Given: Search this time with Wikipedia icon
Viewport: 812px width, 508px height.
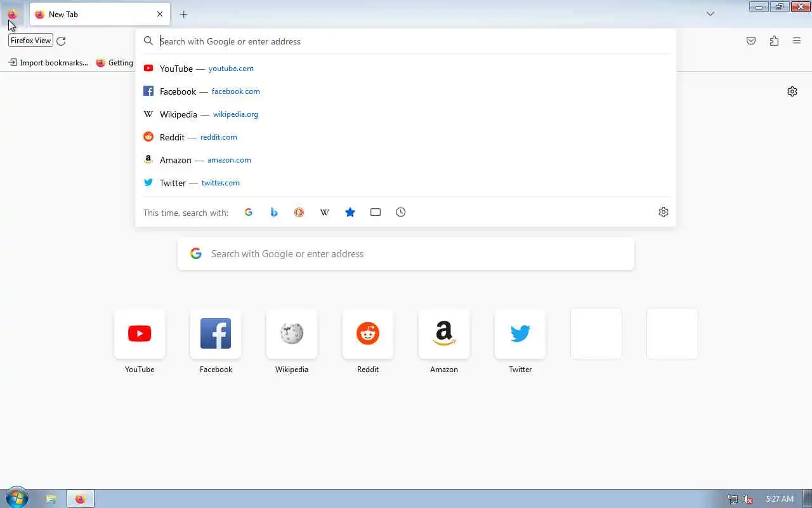Looking at the screenshot, I should point(325,212).
